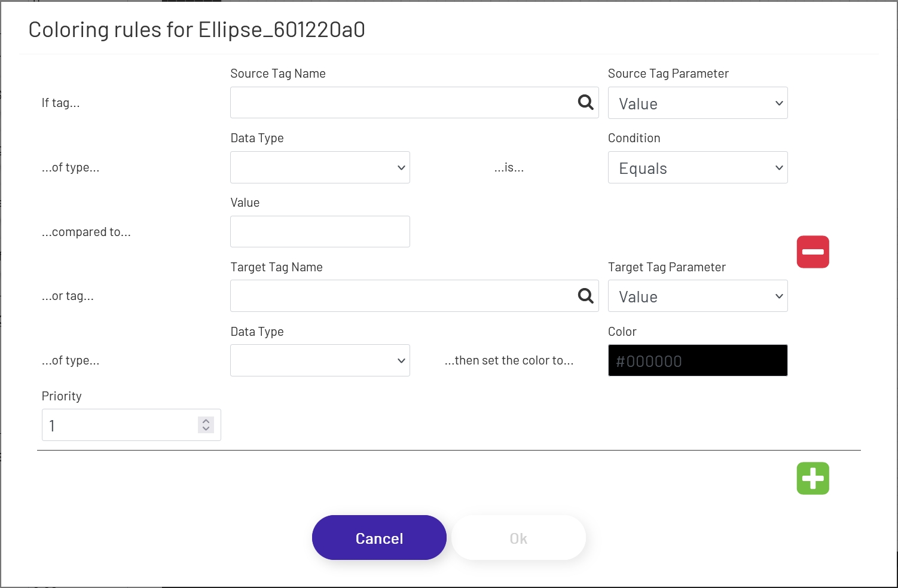The image size is (898, 588).
Task: Click the compared-to Value text box
Action: [320, 231]
